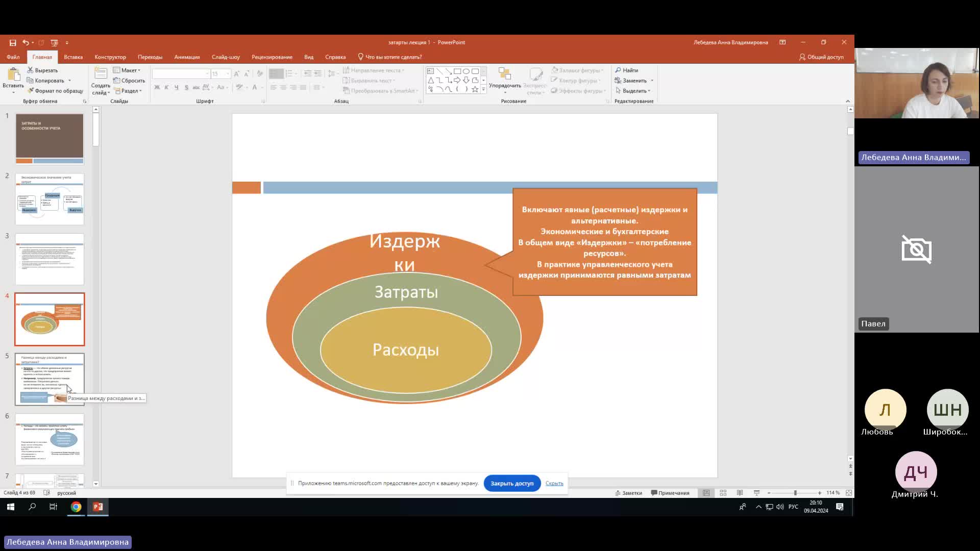
Task: Start slideshow from the status bar icon
Action: coord(756,493)
